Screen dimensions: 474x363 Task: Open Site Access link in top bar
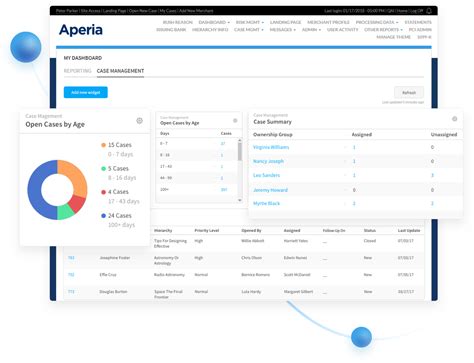(x=90, y=11)
